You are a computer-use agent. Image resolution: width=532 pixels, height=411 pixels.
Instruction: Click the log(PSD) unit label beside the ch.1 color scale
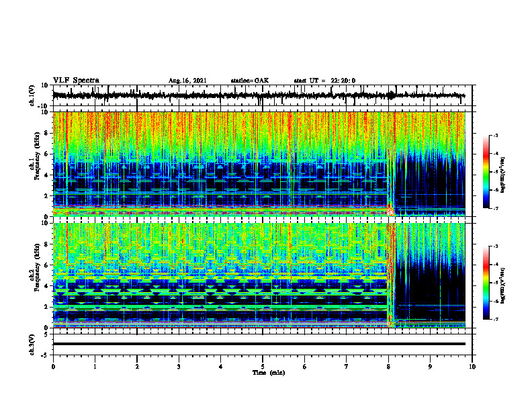pos(503,175)
